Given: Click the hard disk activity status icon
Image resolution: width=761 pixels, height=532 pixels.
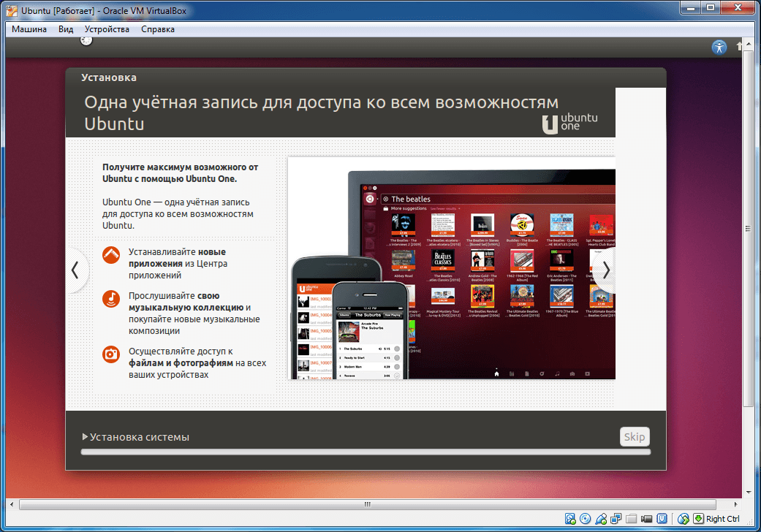Looking at the screenshot, I should coord(570,519).
